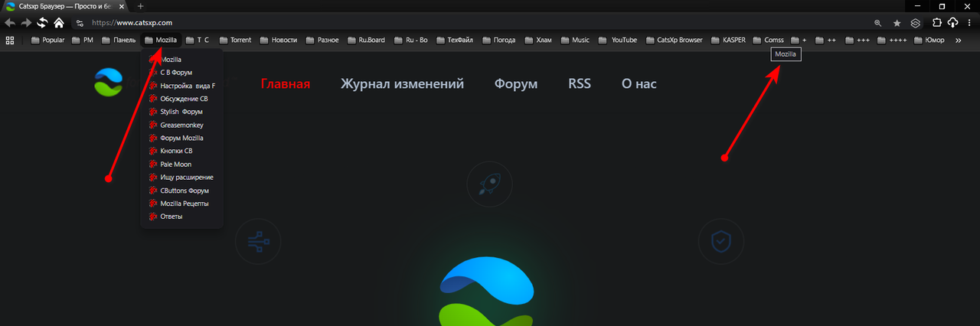Screen dimensions: 980x326
Task: Open the Форум navigation link
Action: coord(516,83)
